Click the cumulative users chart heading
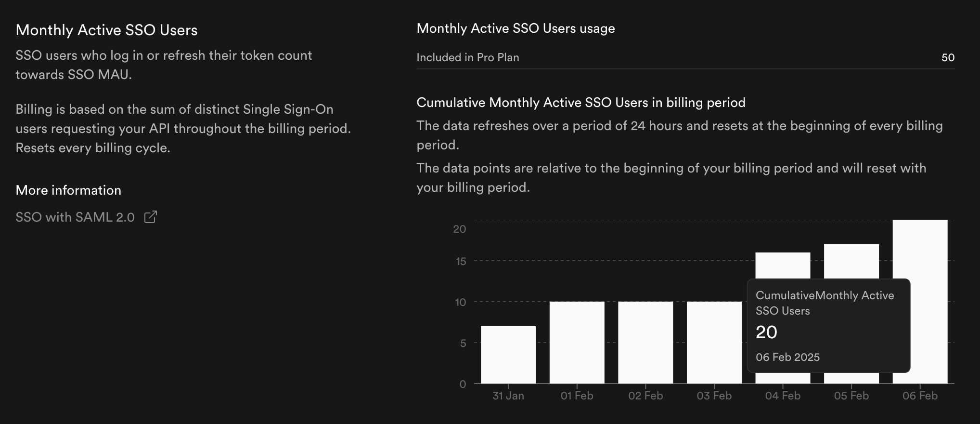 (581, 103)
